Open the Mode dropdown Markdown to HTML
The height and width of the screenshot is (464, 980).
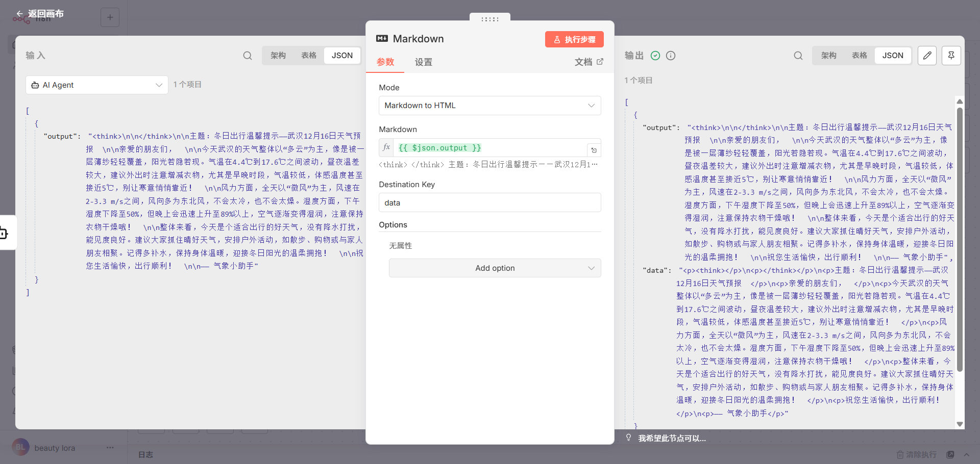tap(490, 106)
